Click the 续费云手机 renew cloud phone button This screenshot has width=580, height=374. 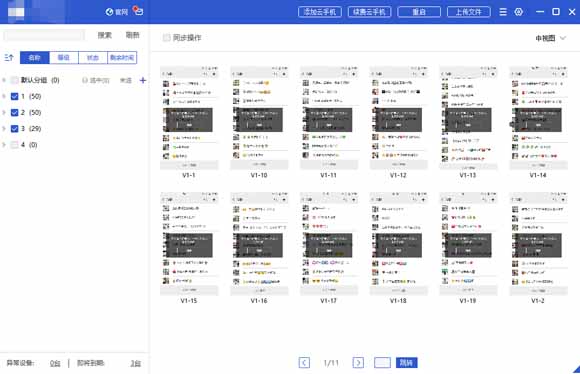coord(369,12)
